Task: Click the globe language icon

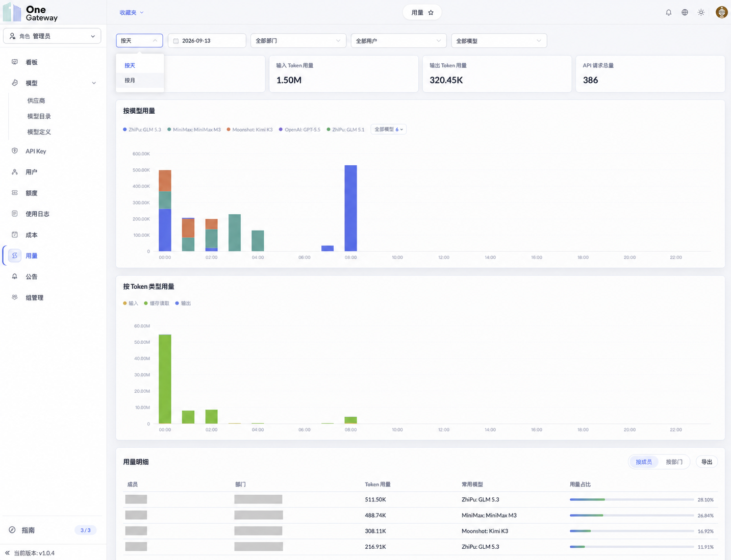Action: click(685, 12)
